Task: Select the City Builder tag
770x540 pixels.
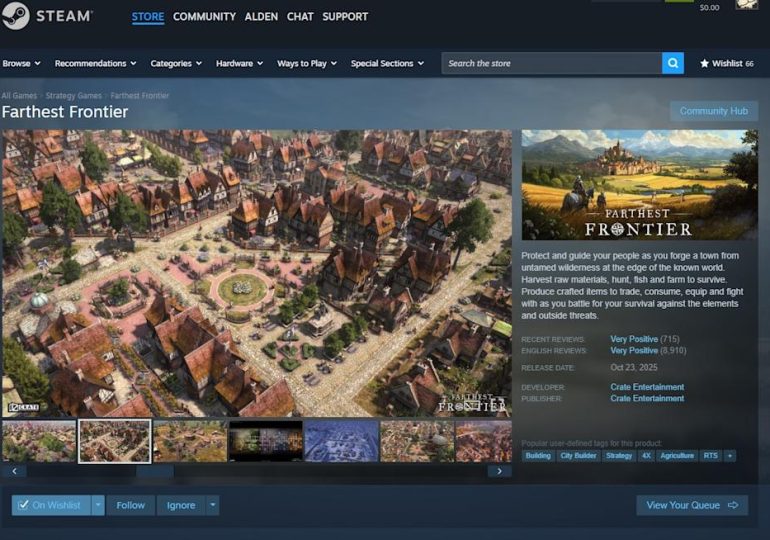Action: 578,456
